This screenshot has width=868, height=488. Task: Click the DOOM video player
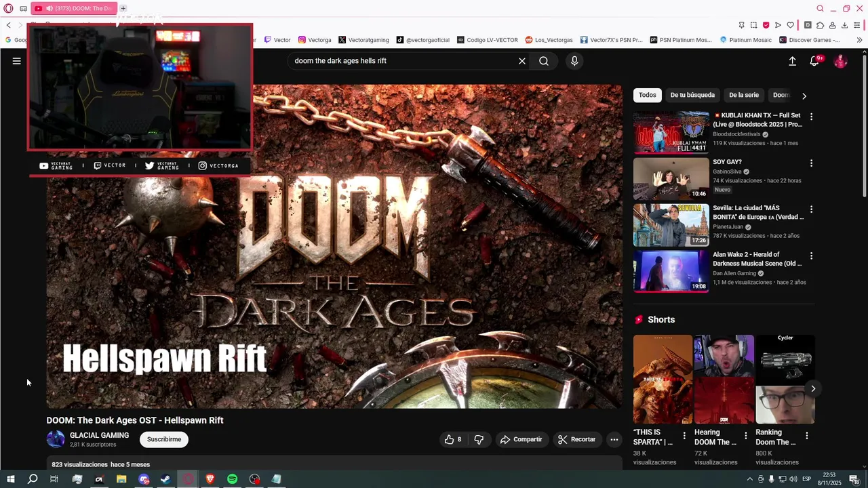coord(334,247)
